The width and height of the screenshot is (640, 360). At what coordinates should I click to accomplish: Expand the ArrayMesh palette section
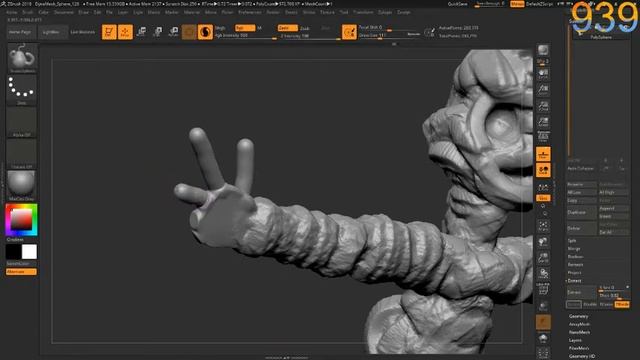pyautogui.click(x=579, y=324)
